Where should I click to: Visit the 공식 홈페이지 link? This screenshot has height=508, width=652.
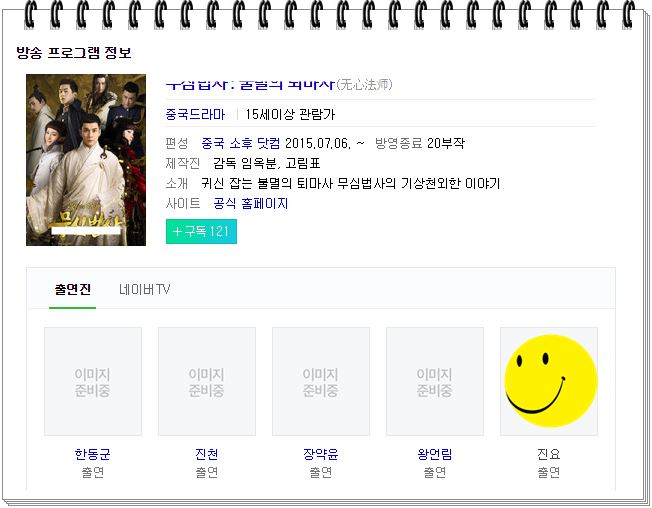[x=251, y=204]
